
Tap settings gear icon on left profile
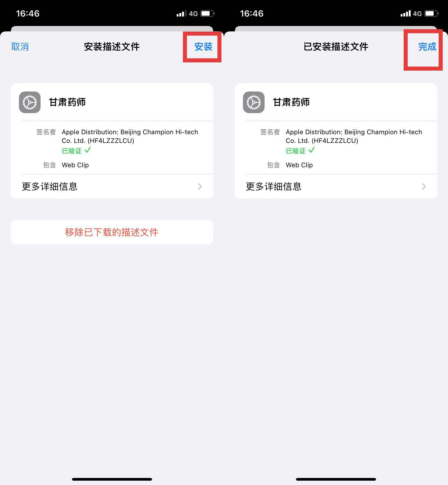click(x=30, y=102)
